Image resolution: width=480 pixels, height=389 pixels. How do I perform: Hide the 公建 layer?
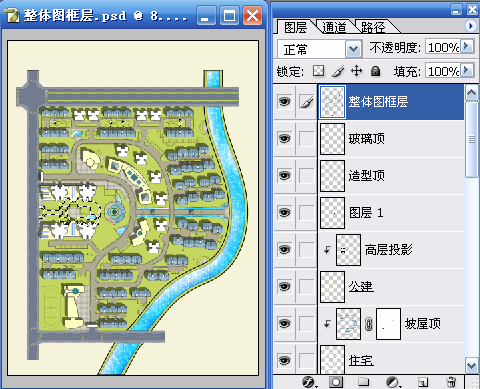[x=284, y=286]
